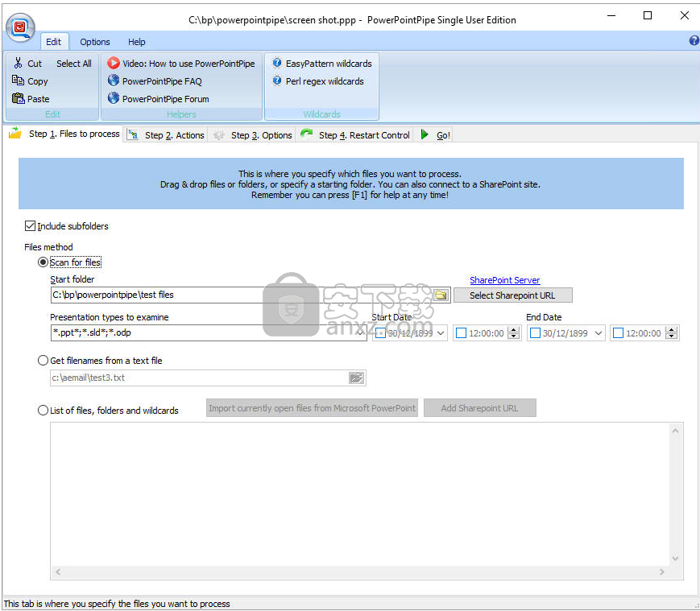Click the file list scrollbar down arrow

675,559
